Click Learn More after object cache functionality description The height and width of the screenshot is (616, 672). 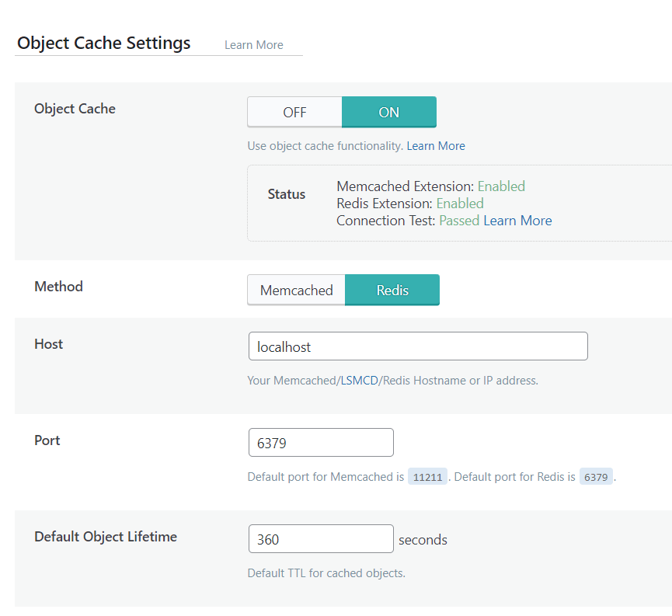point(435,145)
